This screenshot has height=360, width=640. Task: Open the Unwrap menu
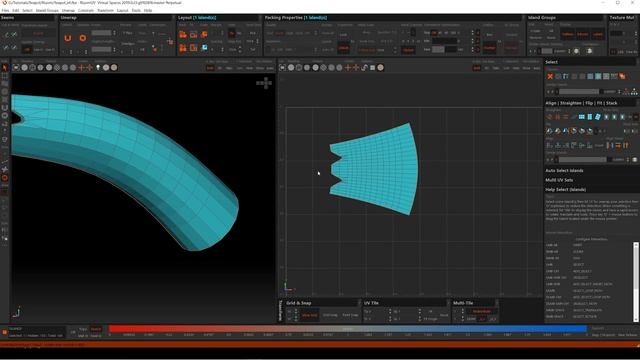[68, 10]
